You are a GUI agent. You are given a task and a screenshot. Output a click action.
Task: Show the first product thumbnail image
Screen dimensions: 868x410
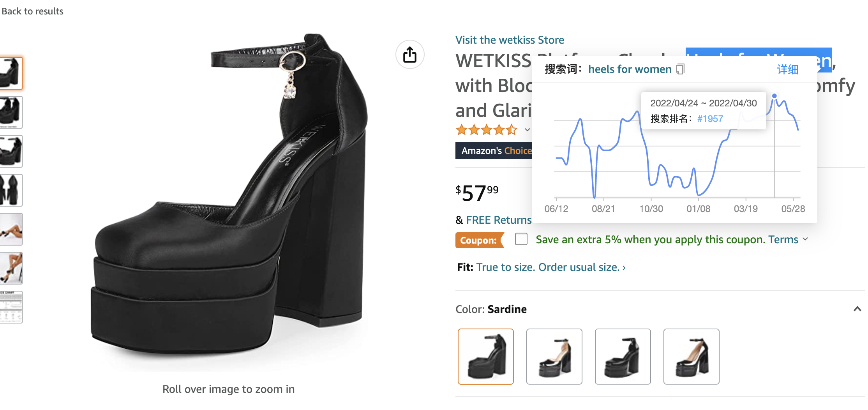[x=11, y=73]
